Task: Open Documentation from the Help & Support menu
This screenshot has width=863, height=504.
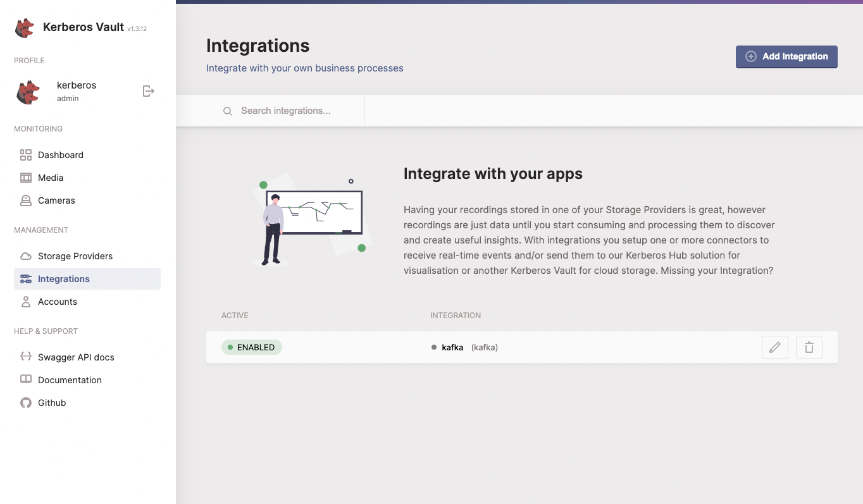Action: point(70,379)
